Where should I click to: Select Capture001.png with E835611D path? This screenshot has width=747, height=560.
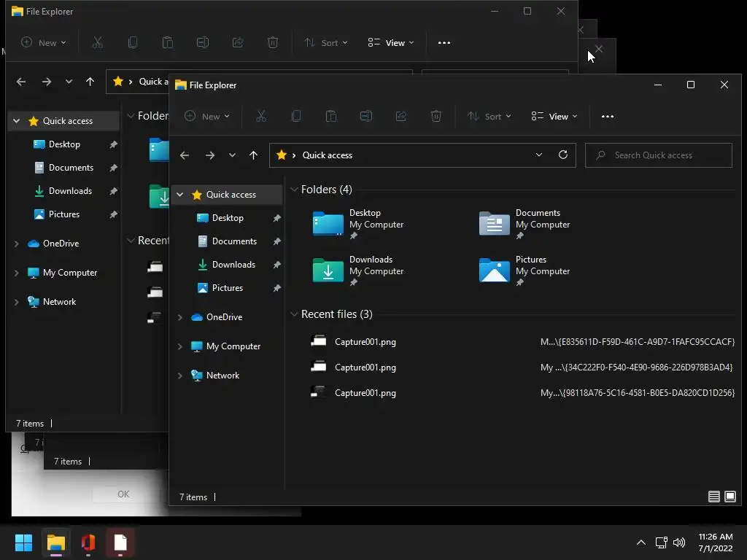[522, 341]
